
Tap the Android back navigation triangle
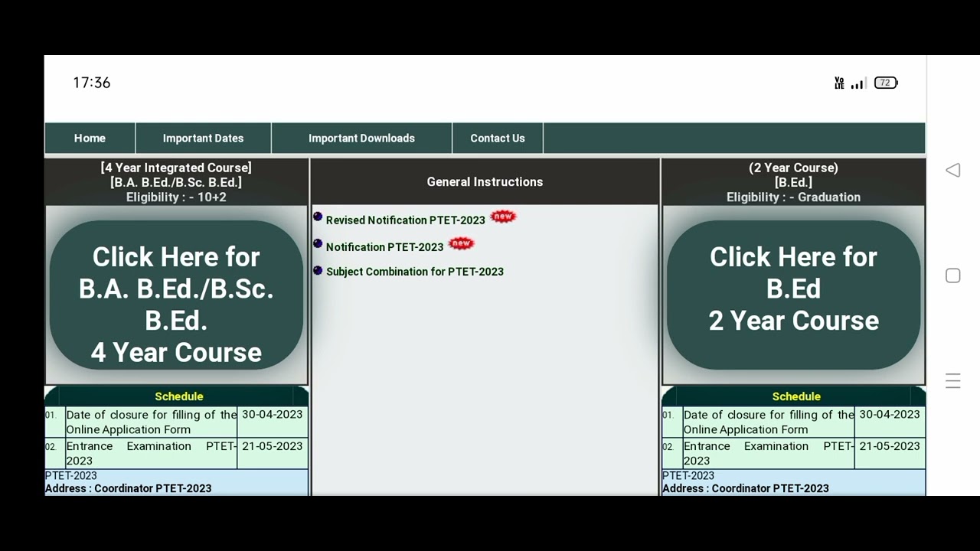tap(952, 170)
